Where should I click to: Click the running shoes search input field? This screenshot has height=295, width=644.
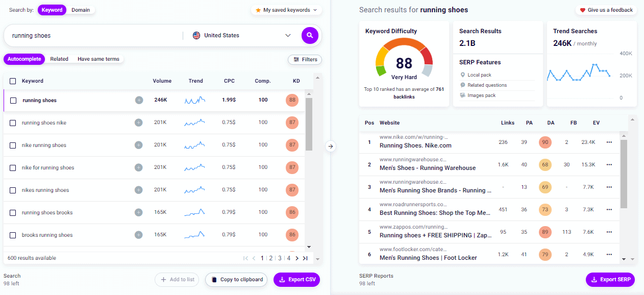tap(92, 35)
